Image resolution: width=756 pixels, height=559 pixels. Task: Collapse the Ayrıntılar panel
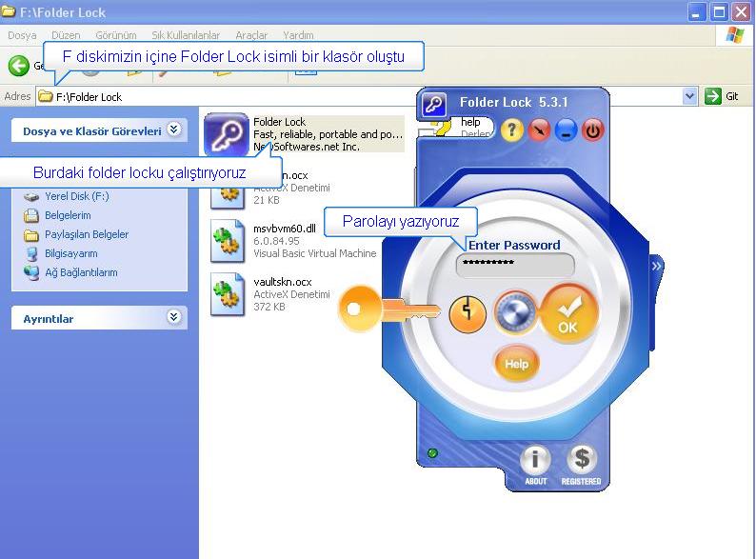(x=173, y=318)
